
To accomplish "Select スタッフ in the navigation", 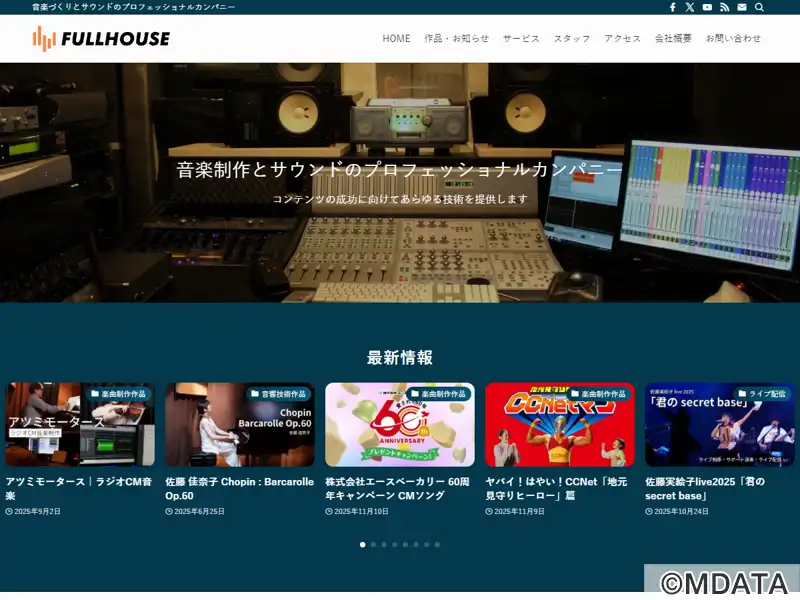I will [572, 39].
